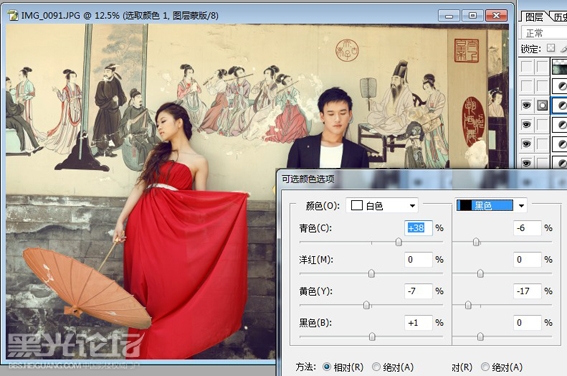Select the top image layer thumbnail

[x=559, y=67]
